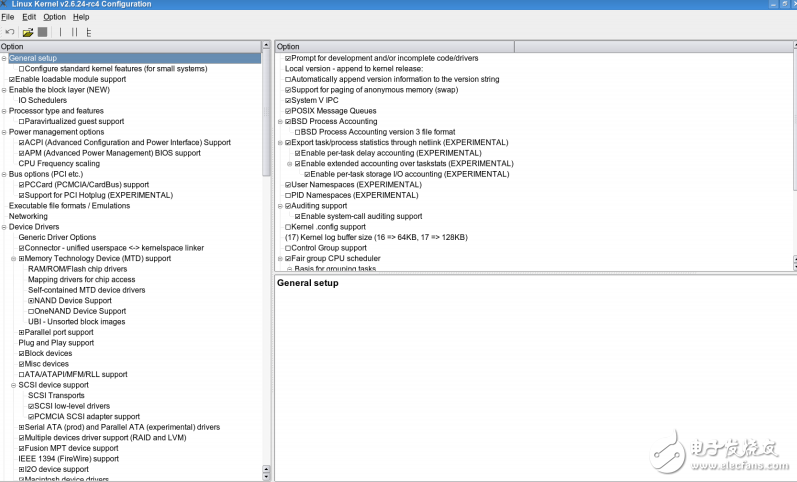This screenshot has width=797, height=482.
Task: Click the Save config toolbar icon
Action: (x=42, y=32)
